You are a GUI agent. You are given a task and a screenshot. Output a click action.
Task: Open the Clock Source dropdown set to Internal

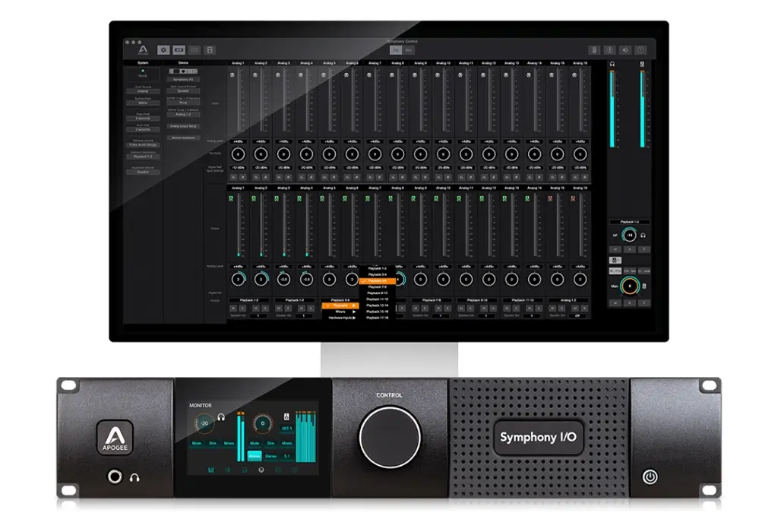[143, 90]
